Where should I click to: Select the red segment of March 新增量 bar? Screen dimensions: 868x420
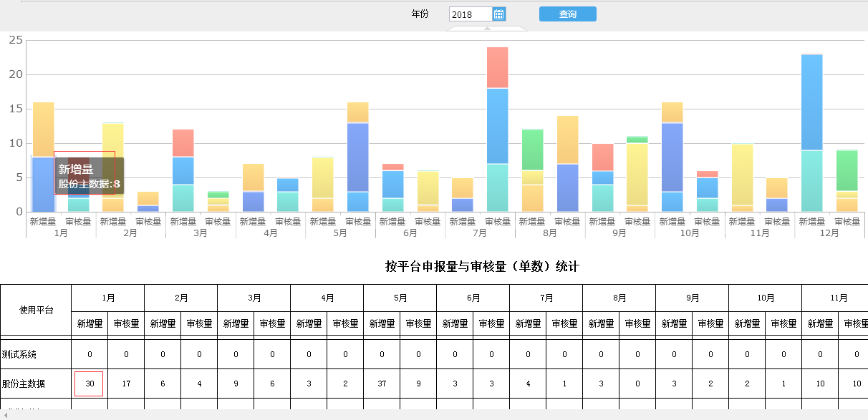point(183,142)
